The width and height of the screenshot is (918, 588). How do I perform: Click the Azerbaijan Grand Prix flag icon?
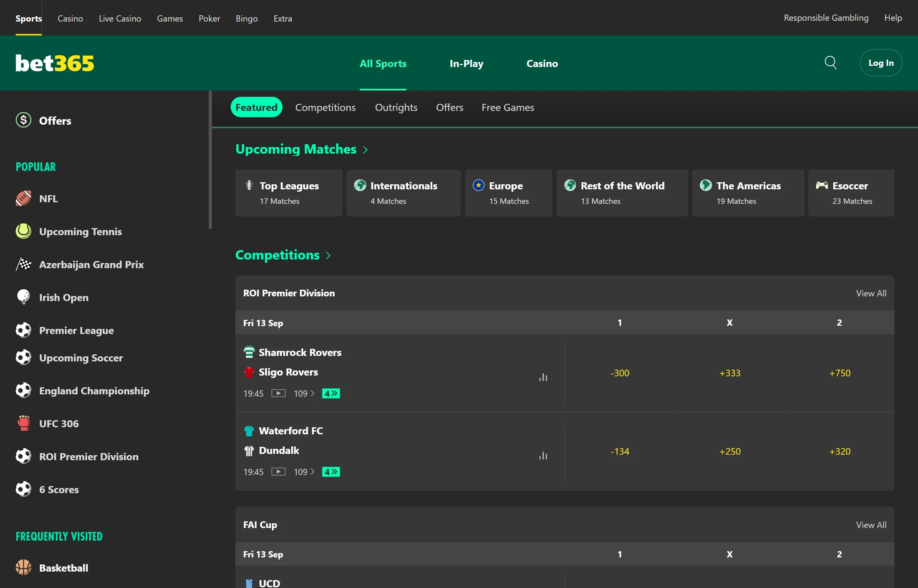click(x=24, y=264)
